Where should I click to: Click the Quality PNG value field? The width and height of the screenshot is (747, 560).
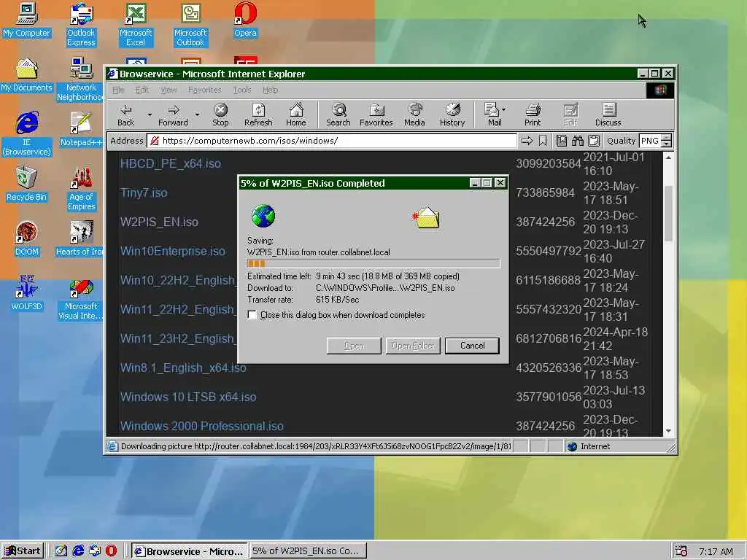click(x=650, y=141)
